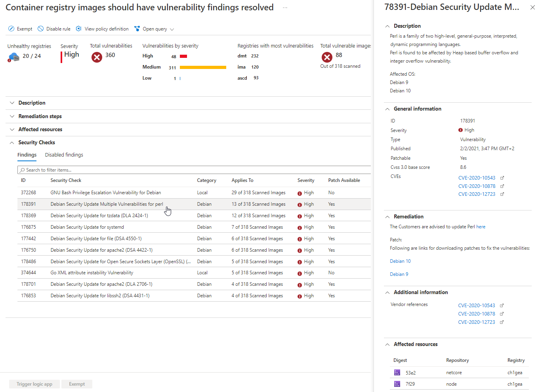Click the 53e2 digest image icon

click(397, 373)
